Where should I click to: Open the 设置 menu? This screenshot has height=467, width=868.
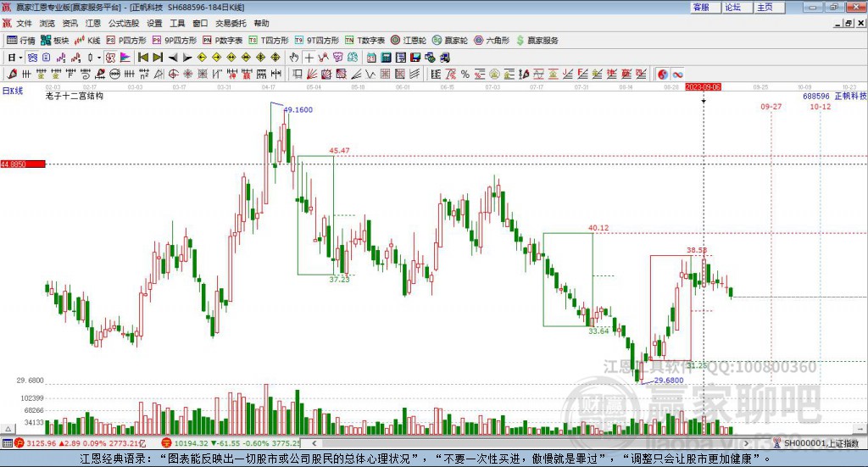154,23
